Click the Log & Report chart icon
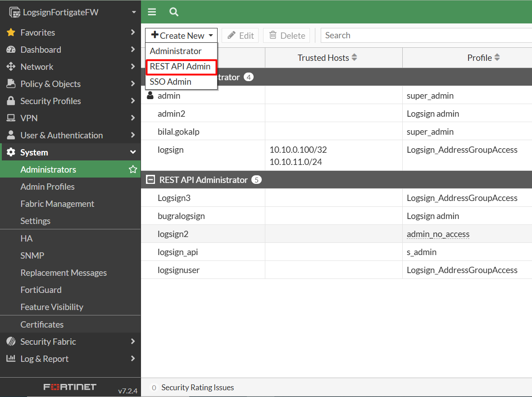This screenshot has height=397, width=532. tap(11, 358)
